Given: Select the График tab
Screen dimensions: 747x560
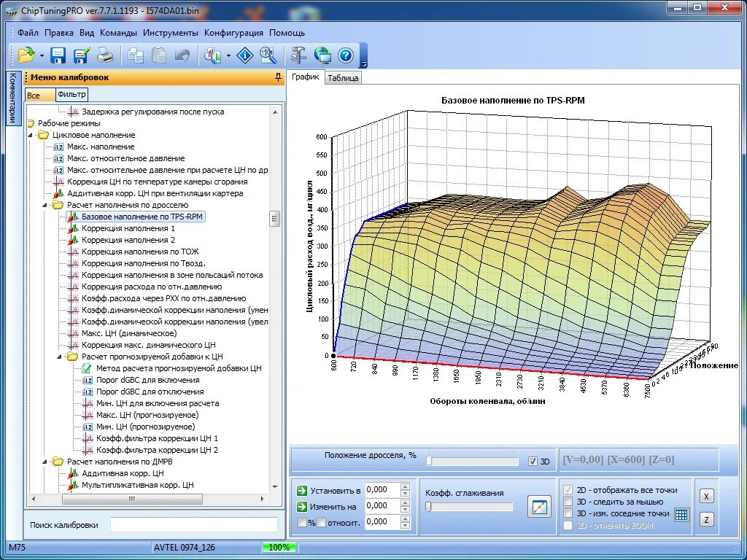Looking at the screenshot, I should (306, 77).
